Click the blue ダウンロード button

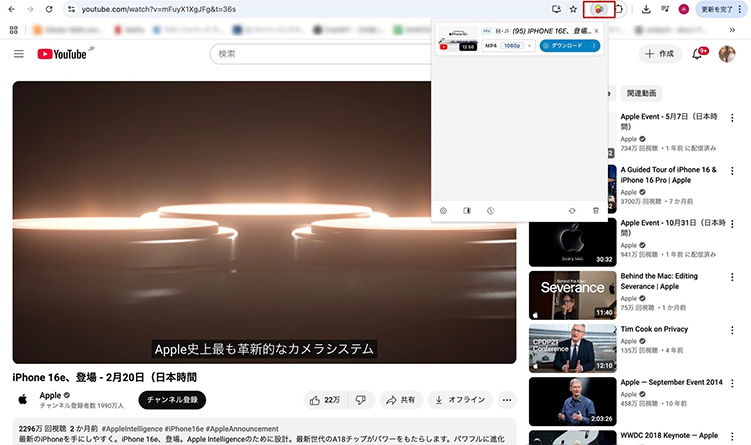(565, 46)
